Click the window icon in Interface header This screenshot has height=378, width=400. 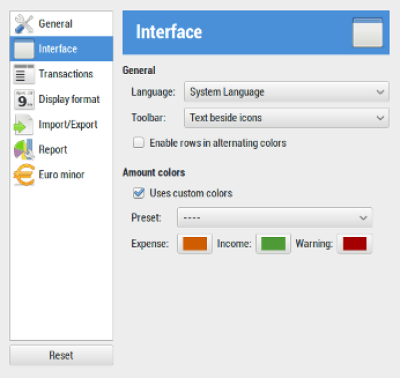368,32
